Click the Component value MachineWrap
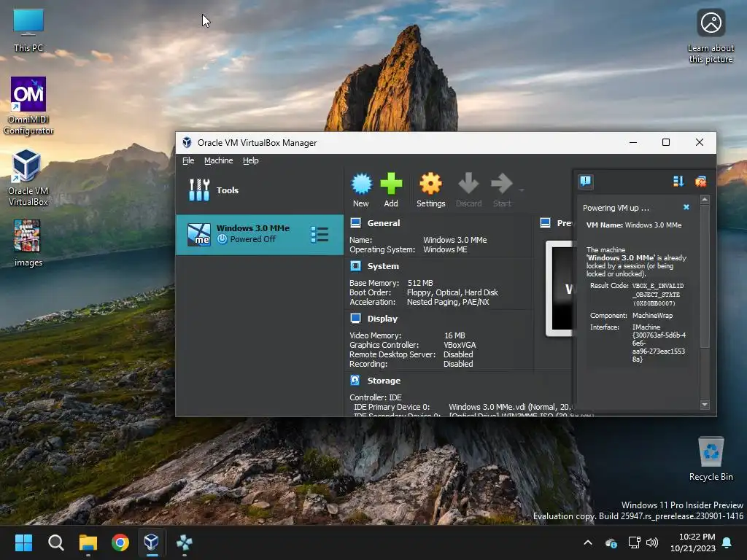 tap(652, 315)
